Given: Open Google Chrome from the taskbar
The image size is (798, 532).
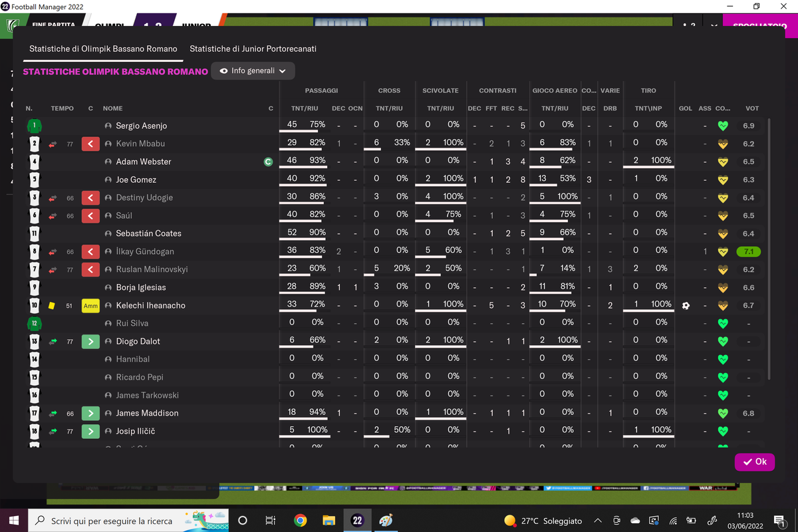Looking at the screenshot, I should pyautogui.click(x=300, y=520).
